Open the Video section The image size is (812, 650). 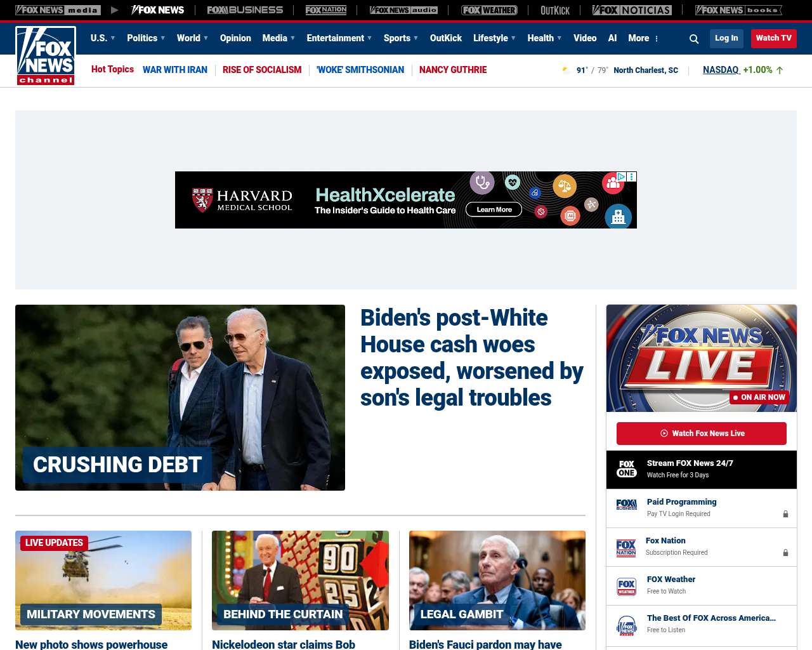585,38
